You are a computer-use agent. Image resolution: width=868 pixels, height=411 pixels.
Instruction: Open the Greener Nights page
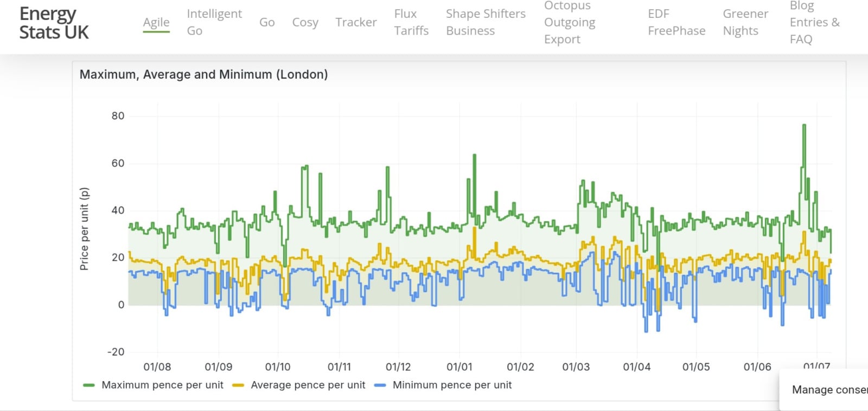point(745,22)
